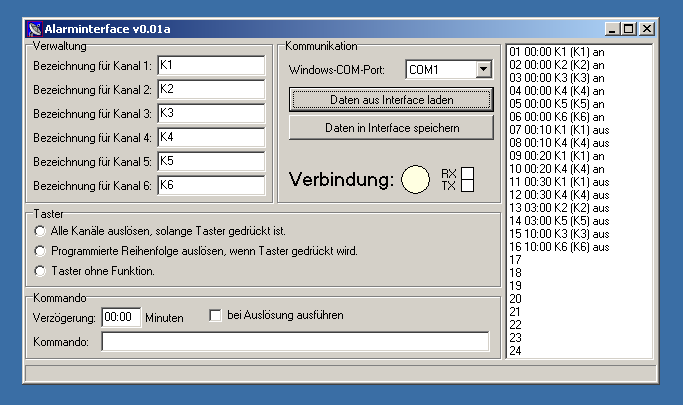This screenshot has height=405, width=683.
Task: Click the Kanal 1 name field
Action: coord(210,65)
